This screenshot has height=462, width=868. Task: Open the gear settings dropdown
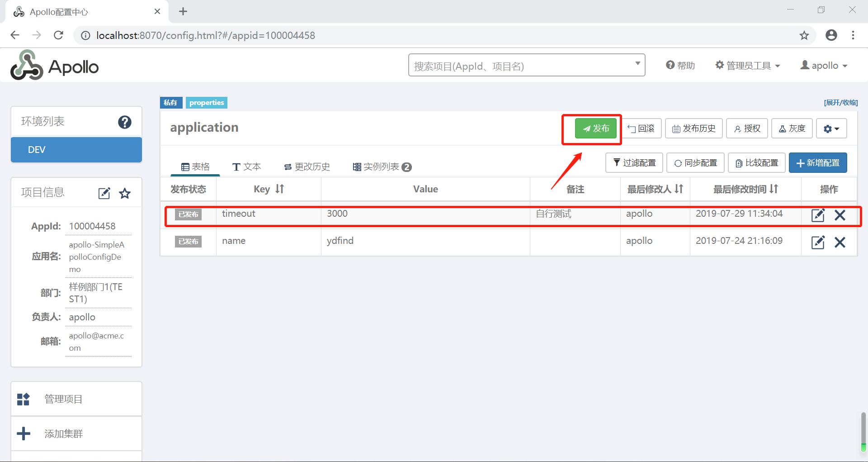tap(831, 128)
